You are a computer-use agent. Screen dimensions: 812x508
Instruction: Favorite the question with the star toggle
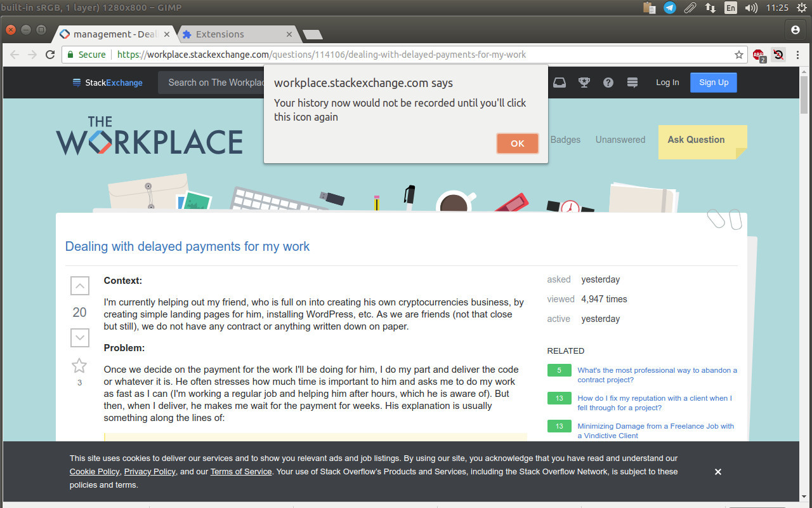(79, 366)
